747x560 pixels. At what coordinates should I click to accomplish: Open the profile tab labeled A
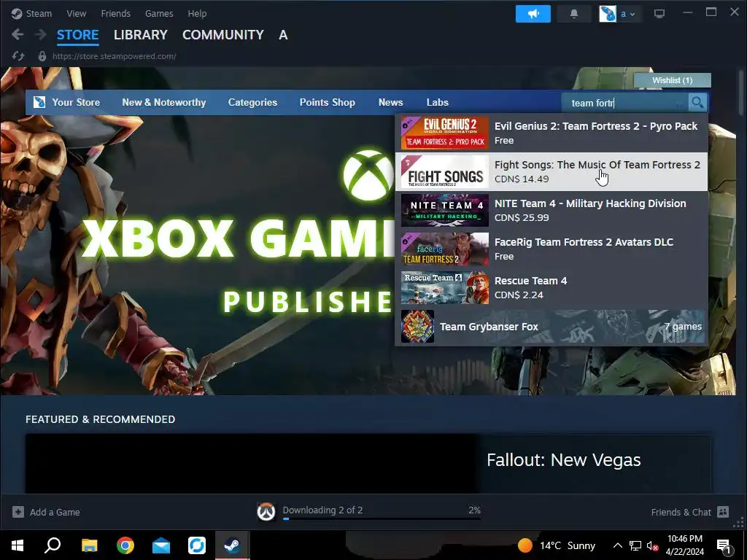tap(283, 35)
